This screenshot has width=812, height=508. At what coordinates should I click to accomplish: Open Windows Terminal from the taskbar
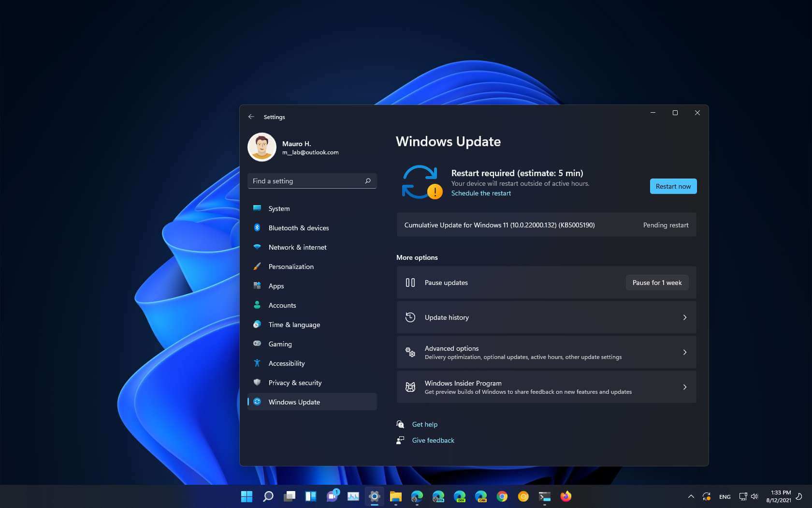tap(544, 496)
